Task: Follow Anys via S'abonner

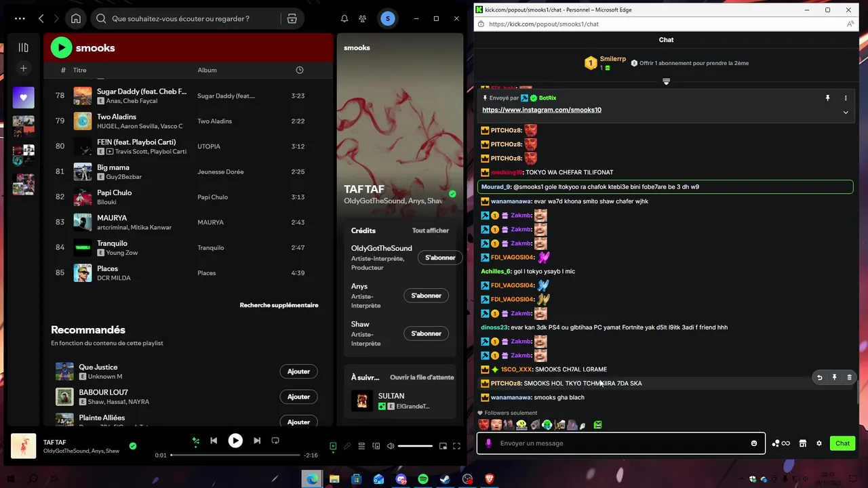Action: point(426,296)
